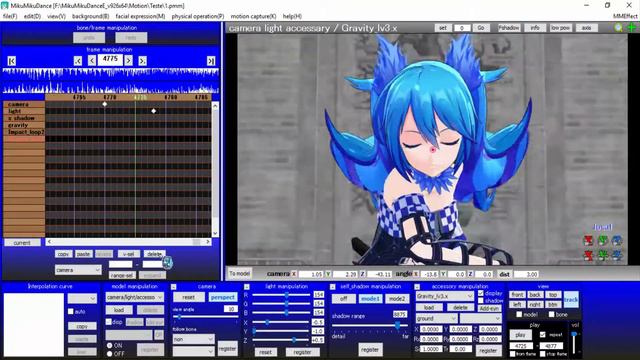Click the red X-axis rotate gizmo icon
640x360 pixels.
tap(588, 240)
